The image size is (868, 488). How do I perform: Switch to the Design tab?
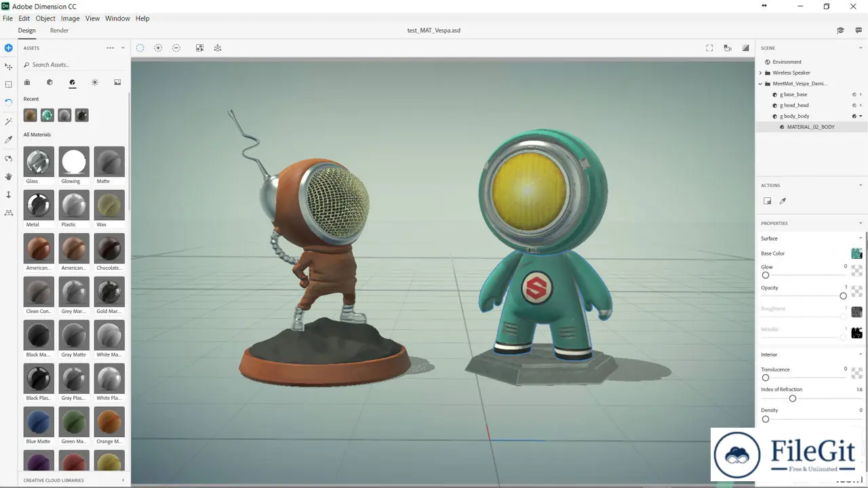pyautogui.click(x=27, y=30)
